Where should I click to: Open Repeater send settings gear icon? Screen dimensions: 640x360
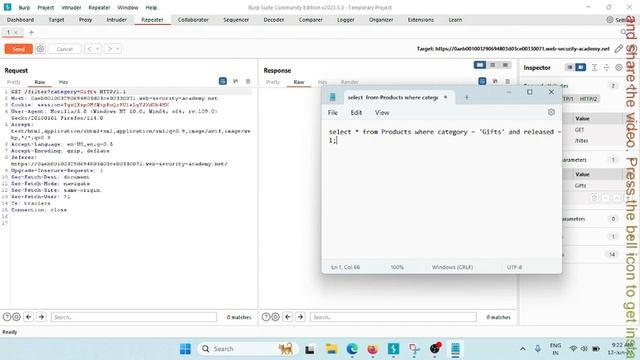click(40, 49)
